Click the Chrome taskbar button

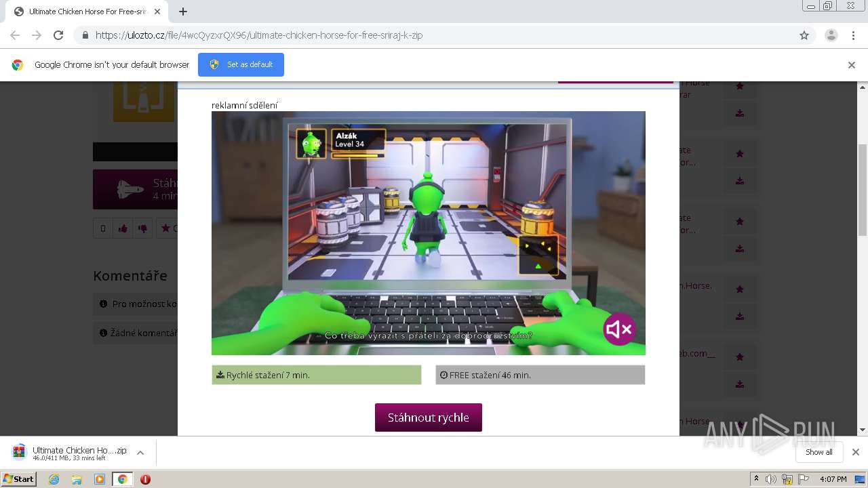(x=122, y=479)
